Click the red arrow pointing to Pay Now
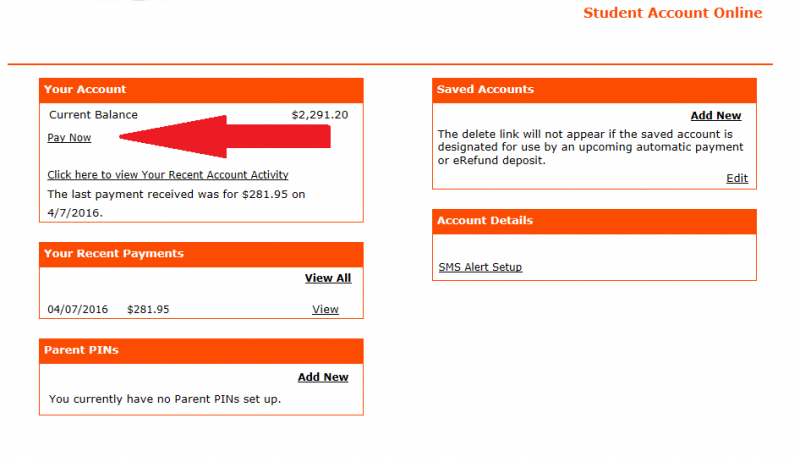 [x=225, y=137]
